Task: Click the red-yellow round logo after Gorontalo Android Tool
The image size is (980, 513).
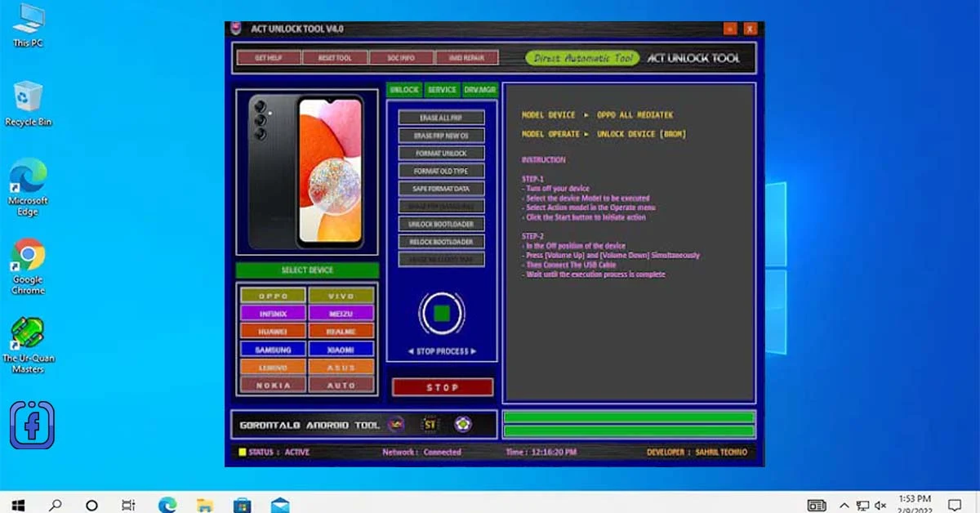Action: pos(396,425)
